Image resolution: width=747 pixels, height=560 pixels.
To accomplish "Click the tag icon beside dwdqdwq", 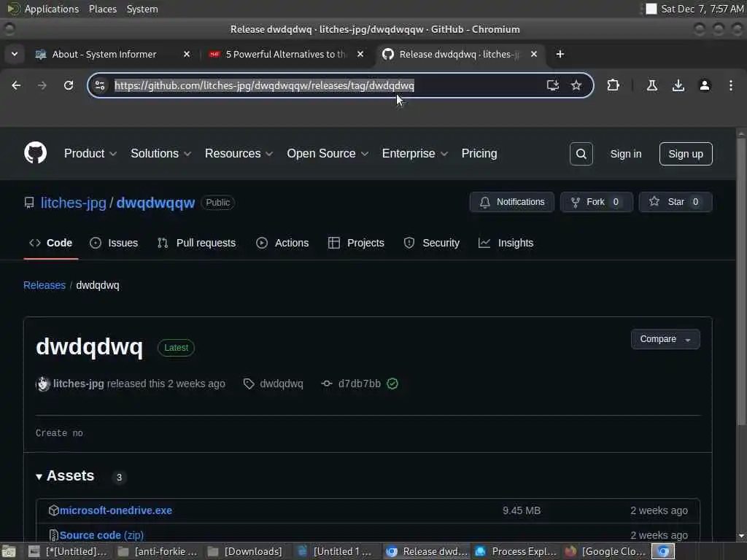I will pyautogui.click(x=248, y=384).
